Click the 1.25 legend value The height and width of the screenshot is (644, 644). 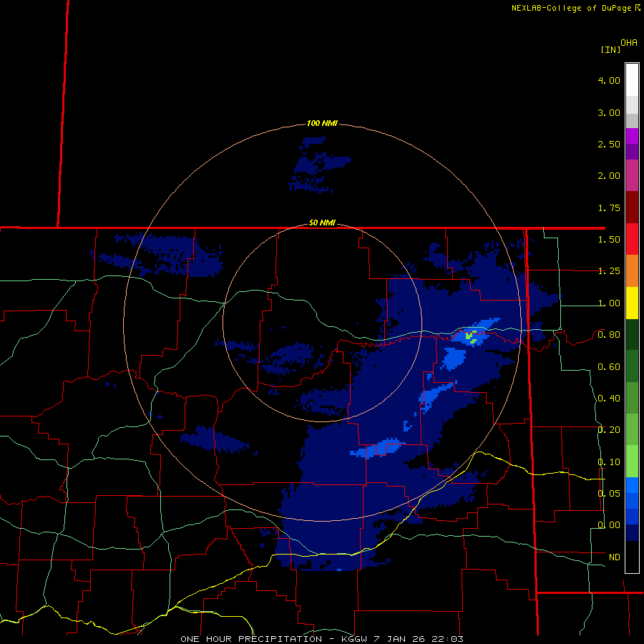[x=609, y=271]
